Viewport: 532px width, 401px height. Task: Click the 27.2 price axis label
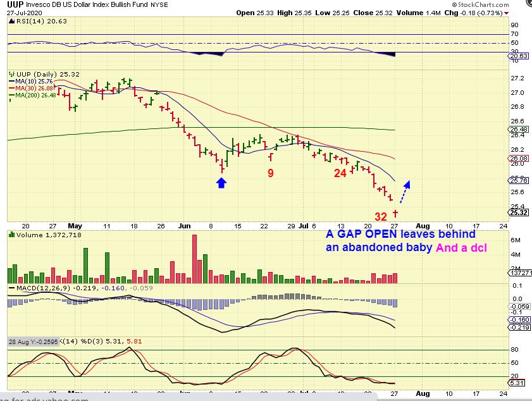[x=517, y=78]
